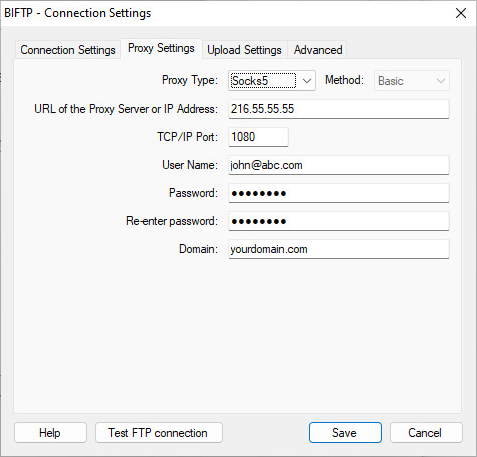Close the BIFTP dialog window

461,13
